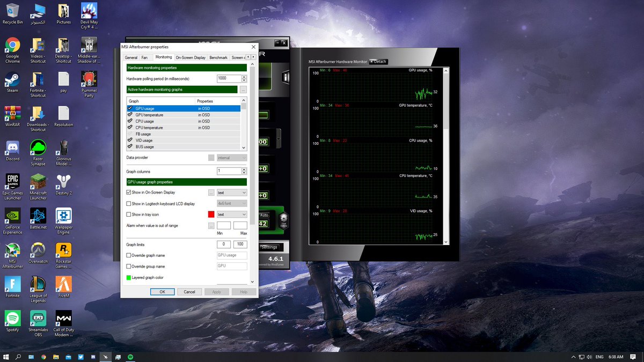Toggle the CPU usage graph checkmark
644x362 pixels.
130,121
